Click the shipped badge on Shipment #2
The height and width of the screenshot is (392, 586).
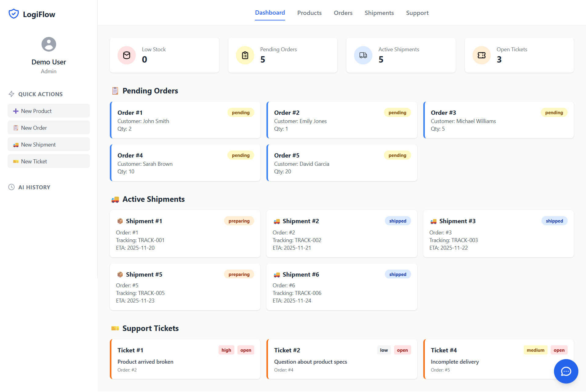tap(397, 221)
